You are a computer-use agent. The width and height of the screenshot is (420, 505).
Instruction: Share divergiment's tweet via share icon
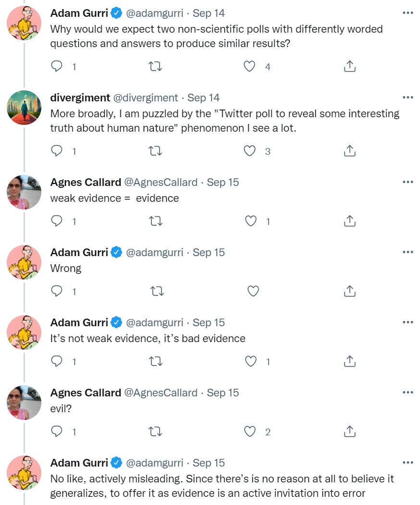point(350,151)
